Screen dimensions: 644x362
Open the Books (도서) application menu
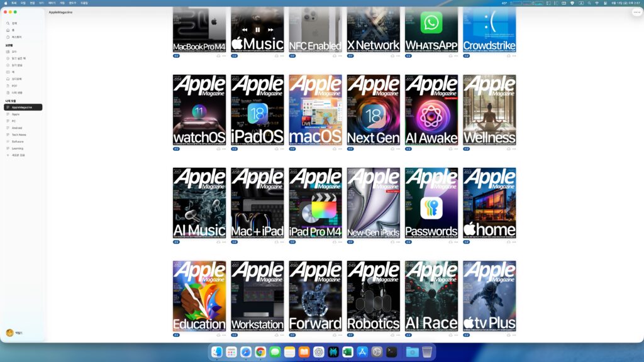14,3
